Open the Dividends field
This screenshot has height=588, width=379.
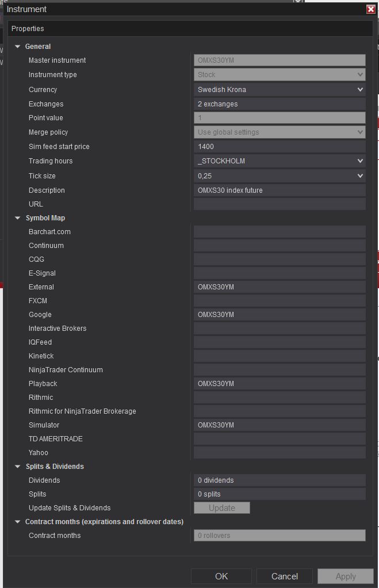pyautogui.click(x=280, y=480)
